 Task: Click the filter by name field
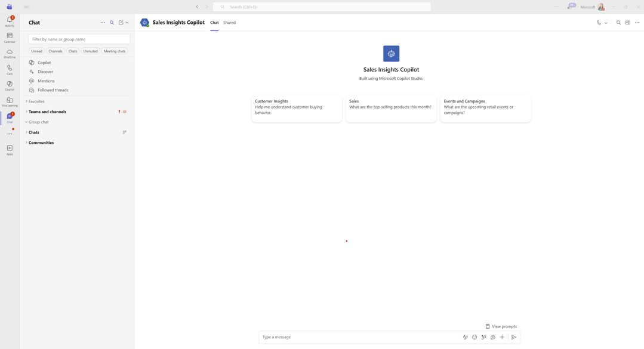(79, 39)
